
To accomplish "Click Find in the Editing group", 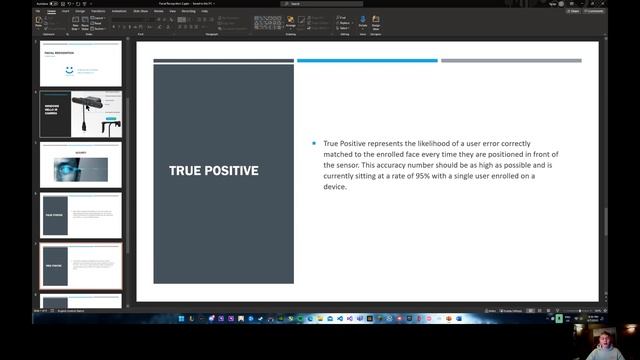I will click(x=342, y=18).
